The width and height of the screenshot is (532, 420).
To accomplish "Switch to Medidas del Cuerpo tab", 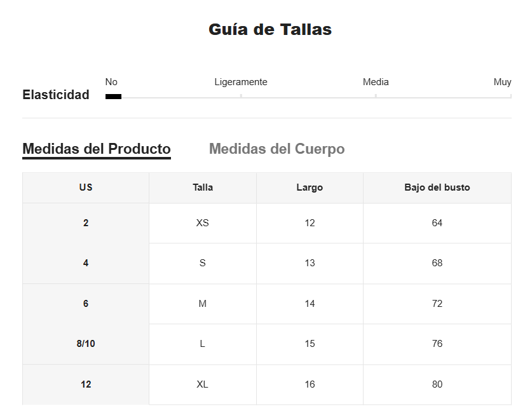I will click(277, 149).
